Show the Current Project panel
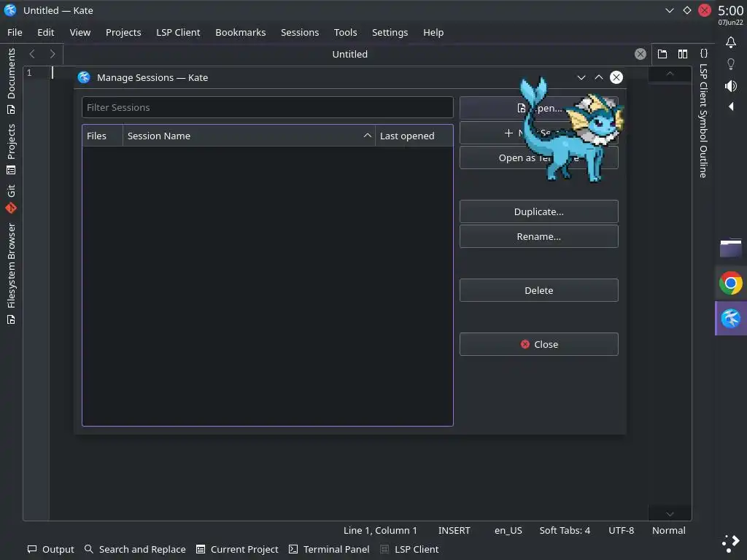Image resolution: width=747 pixels, height=560 pixels. [x=237, y=549]
